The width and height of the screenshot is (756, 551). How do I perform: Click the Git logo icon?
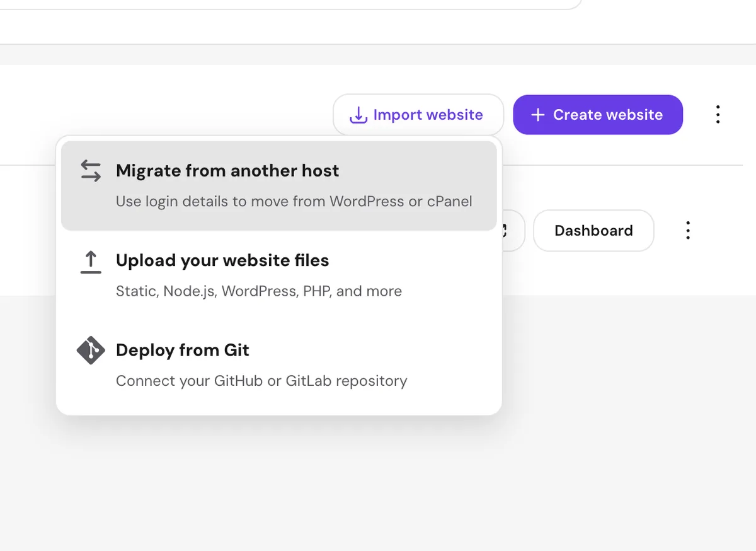[91, 351]
